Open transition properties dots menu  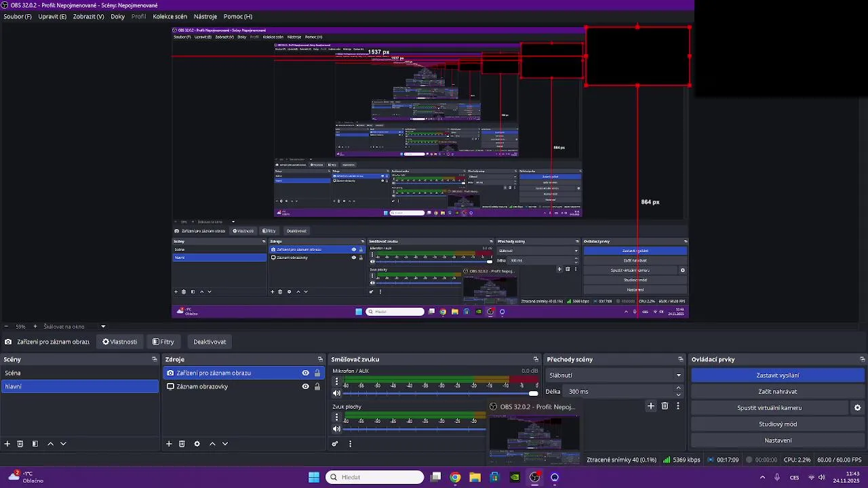coord(677,406)
